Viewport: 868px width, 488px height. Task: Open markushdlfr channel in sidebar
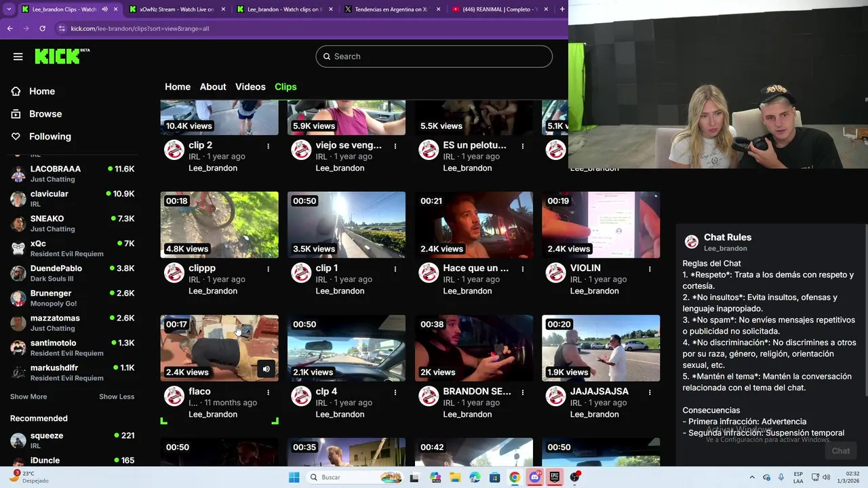tap(73, 373)
